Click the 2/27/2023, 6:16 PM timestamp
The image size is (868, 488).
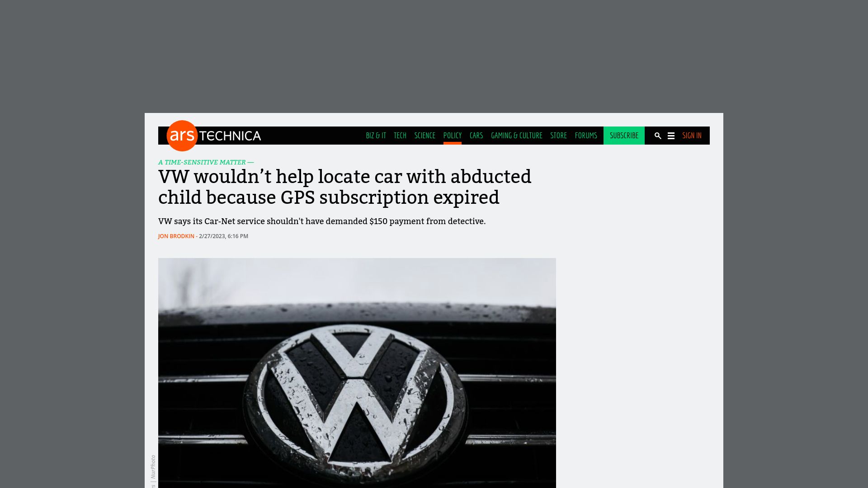[x=223, y=236]
